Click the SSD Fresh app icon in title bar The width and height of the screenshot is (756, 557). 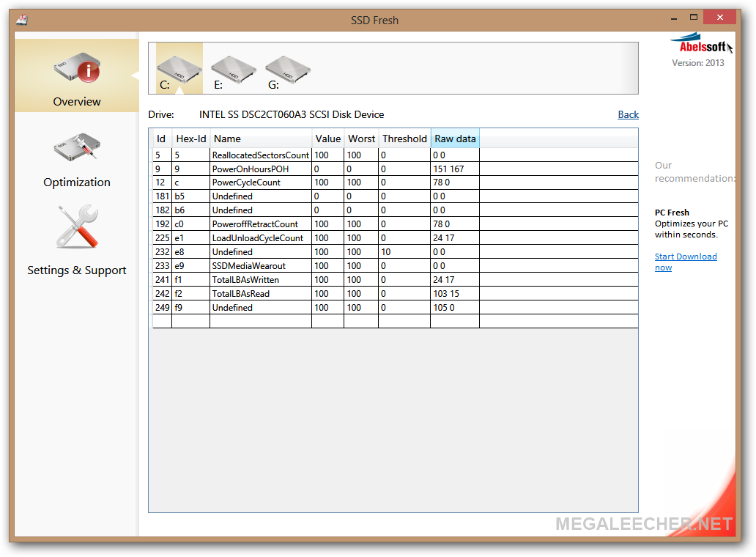(x=22, y=20)
